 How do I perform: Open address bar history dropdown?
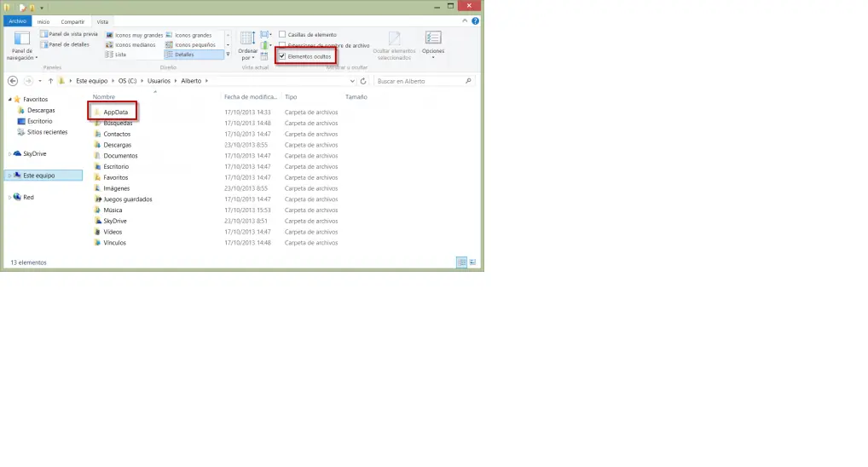tap(352, 81)
